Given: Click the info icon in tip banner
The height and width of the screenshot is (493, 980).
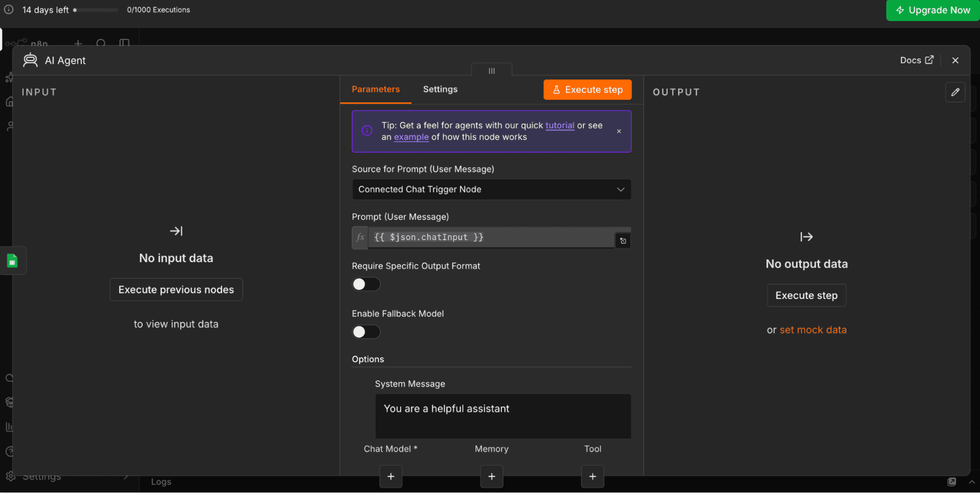Looking at the screenshot, I should [367, 131].
